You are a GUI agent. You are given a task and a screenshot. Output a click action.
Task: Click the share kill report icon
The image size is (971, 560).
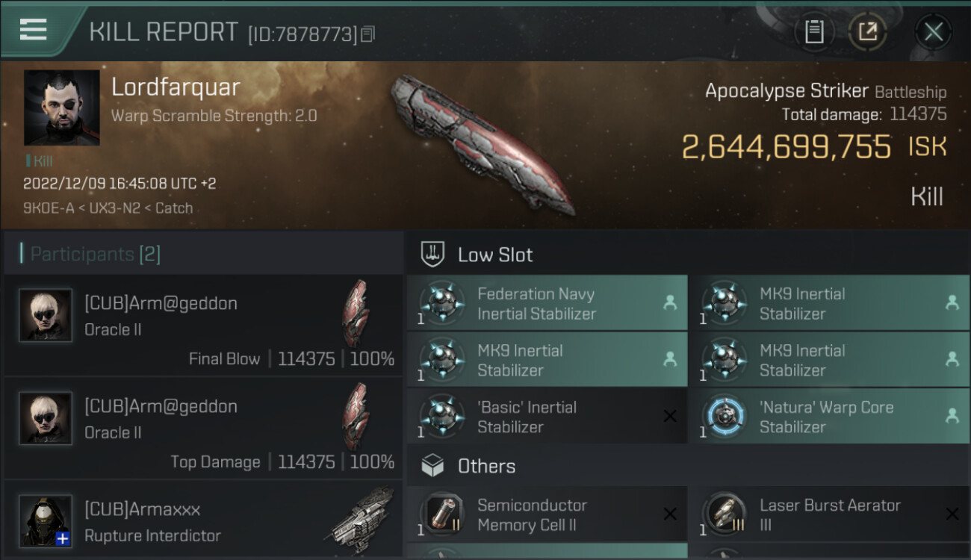click(867, 31)
